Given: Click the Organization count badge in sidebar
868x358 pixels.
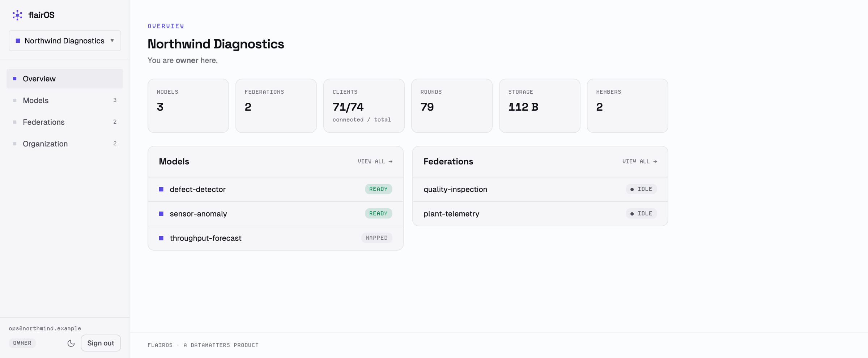Looking at the screenshot, I should (115, 144).
